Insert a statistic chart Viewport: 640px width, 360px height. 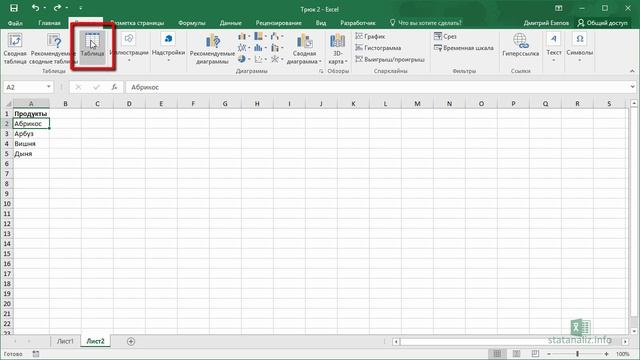pos(260,48)
